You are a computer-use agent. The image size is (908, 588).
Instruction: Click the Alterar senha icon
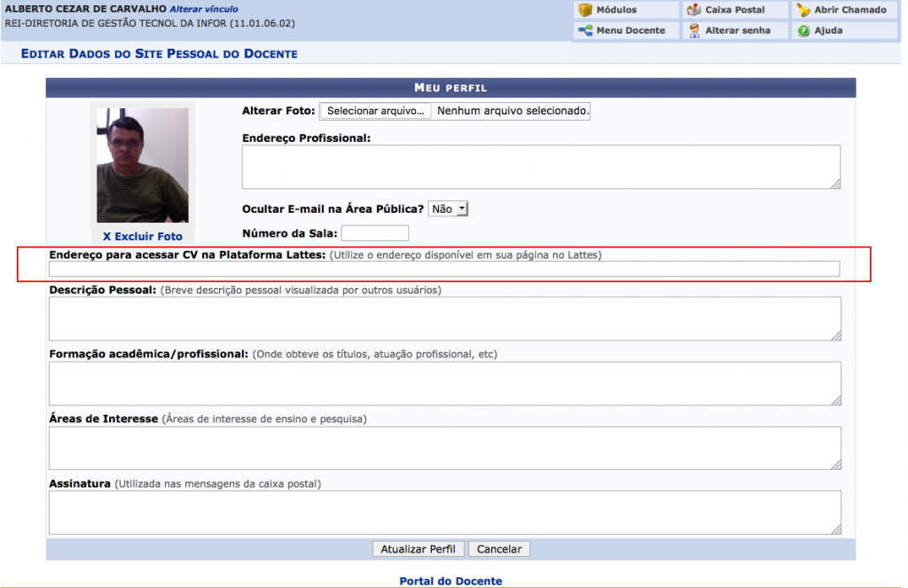[x=694, y=31]
